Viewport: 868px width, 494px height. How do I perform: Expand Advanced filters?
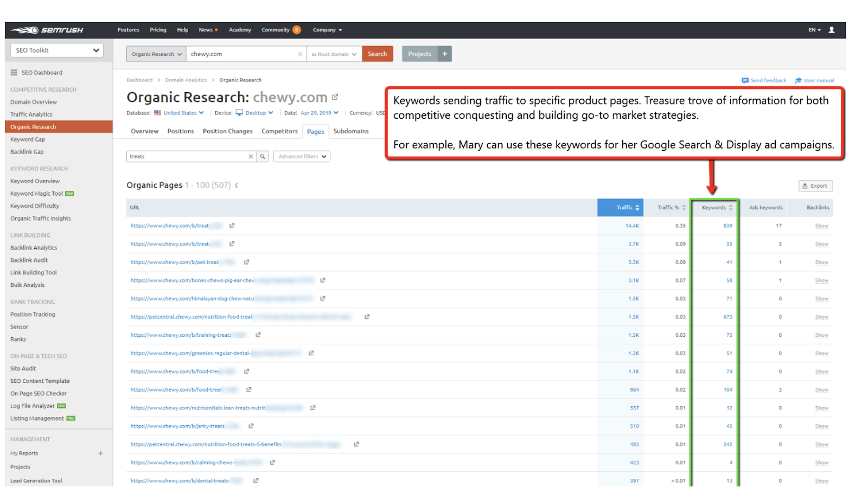(302, 157)
